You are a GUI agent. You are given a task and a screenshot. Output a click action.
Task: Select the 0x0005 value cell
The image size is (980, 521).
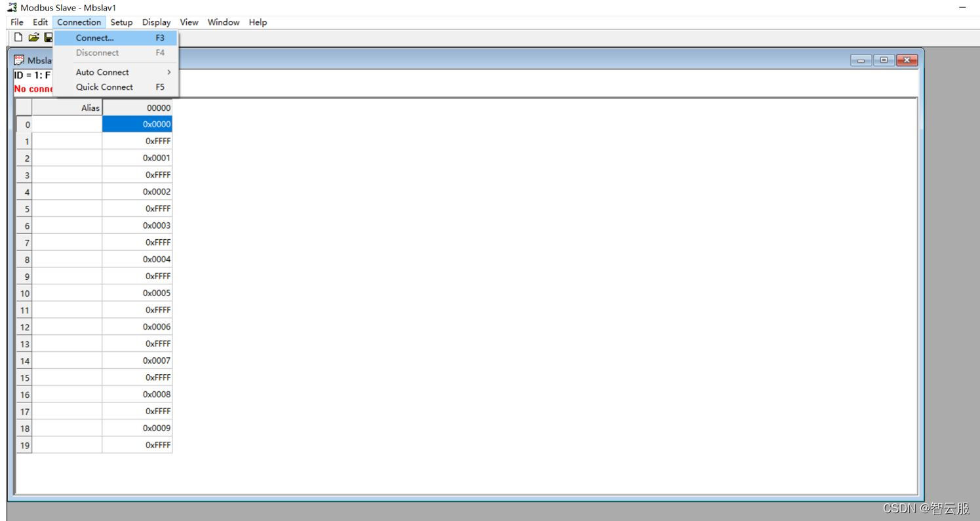click(137, 293)
